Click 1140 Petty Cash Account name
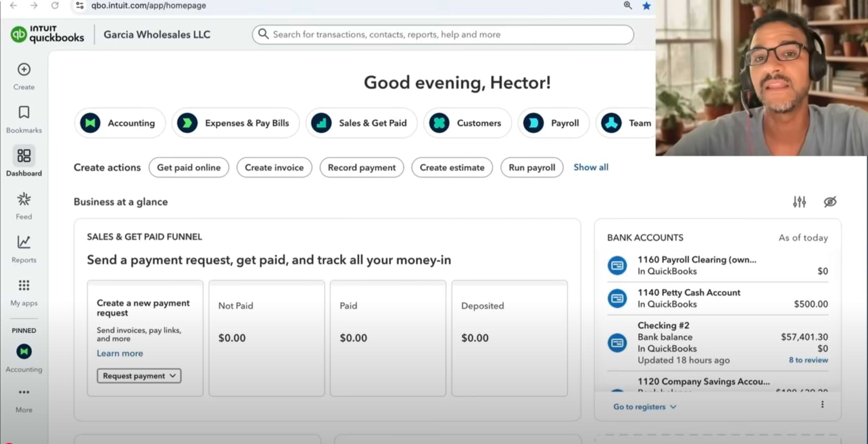Viewport: 868px width, 444px height. coord(689,293)
